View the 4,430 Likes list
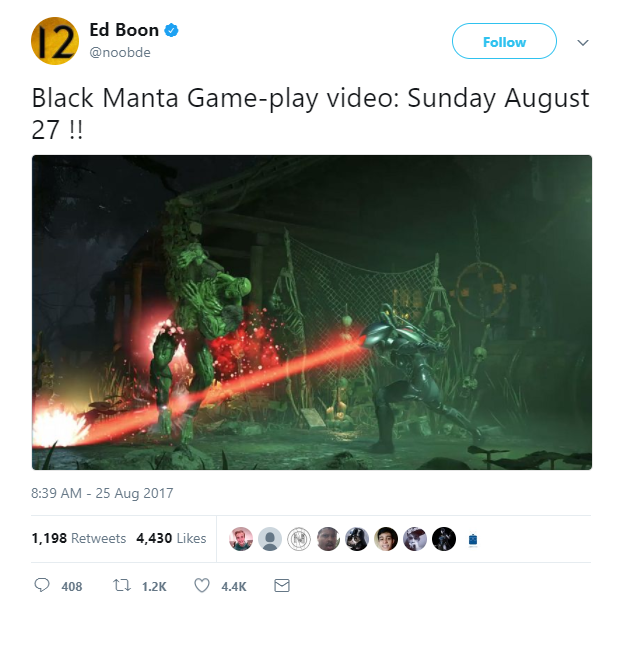Screen dimensions: 628x646 (171, 538)
